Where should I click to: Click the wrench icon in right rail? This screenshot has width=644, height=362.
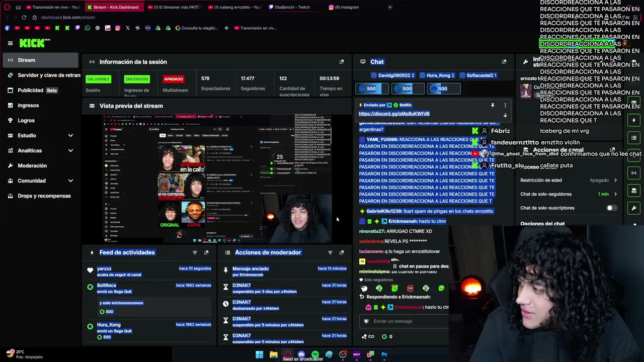(x=634, y=208)
